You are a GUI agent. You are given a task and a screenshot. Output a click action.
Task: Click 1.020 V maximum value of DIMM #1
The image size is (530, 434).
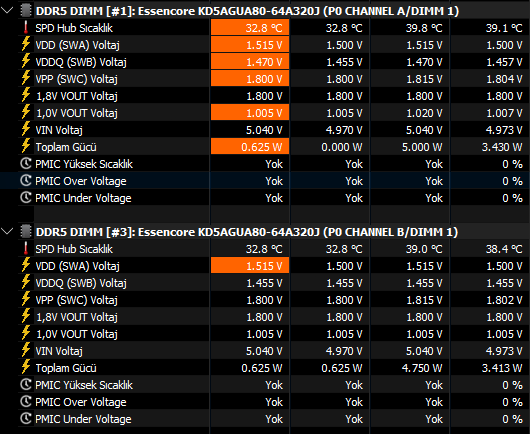pyautogui.click(x=424, y=113)
